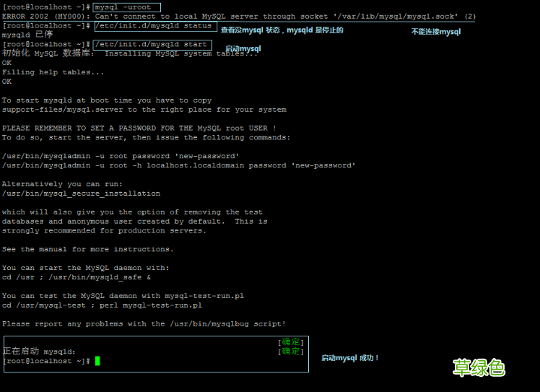The height and width of the screenshot is (392, 540).
Task: Click the 'cd /usr ; /usr/bin/mysqld_safe &' command
Action: [x=76, y=277]
